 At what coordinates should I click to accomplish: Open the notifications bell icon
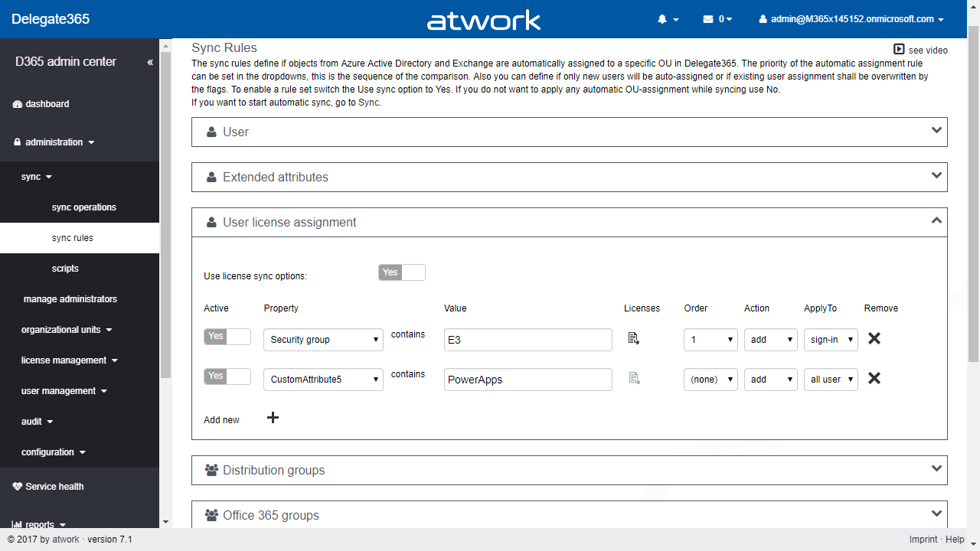662,19
